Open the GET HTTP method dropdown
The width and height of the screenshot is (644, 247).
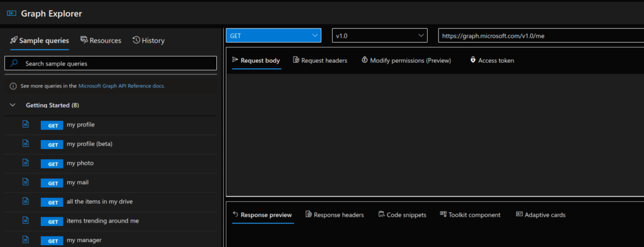(x=273, y=36)
